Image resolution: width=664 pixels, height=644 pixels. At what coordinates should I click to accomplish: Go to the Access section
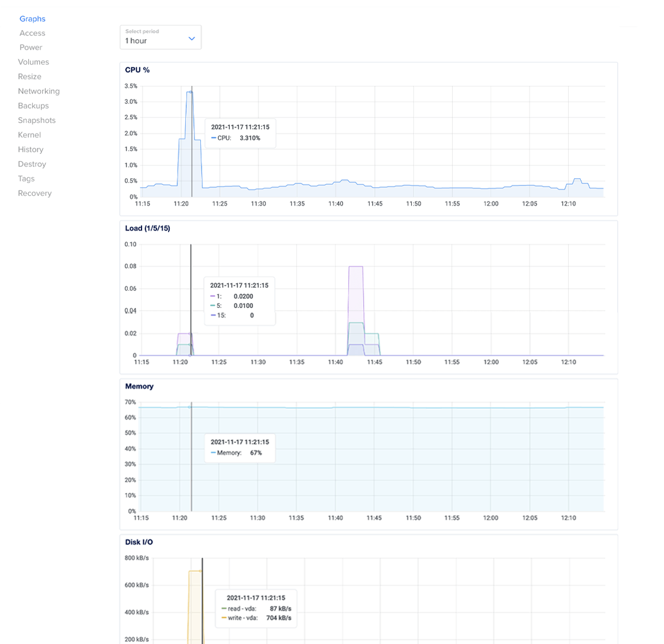[32, 33]
